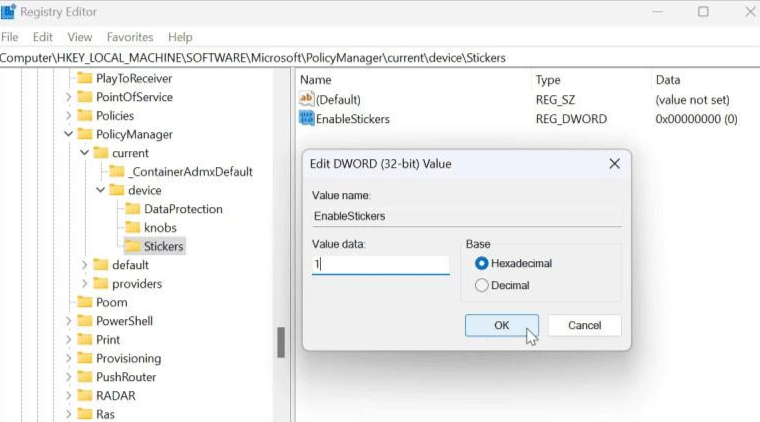The width and height of the screenshot is (760, 422).
Task: Click the Stickers folder icon
Action: point(132,246)
